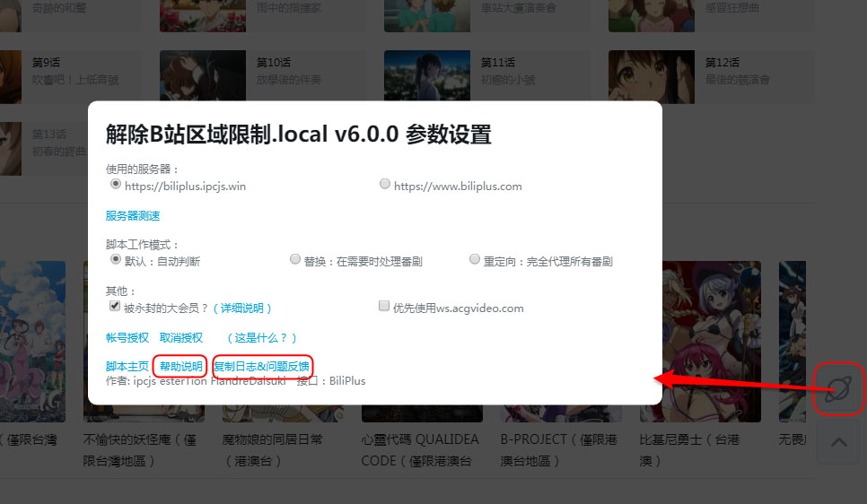Open the 第11话 episode thumbnail
Screen dimensions: 867x504
click(415, 76)
